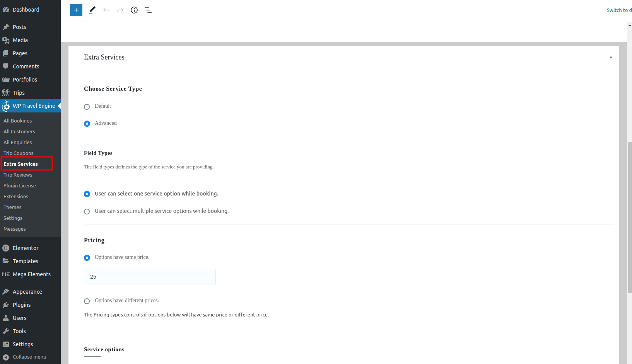Click the Settings sliders icon at bottom
The height and width of the screenshot is (364, 632).
click(6, 344)
